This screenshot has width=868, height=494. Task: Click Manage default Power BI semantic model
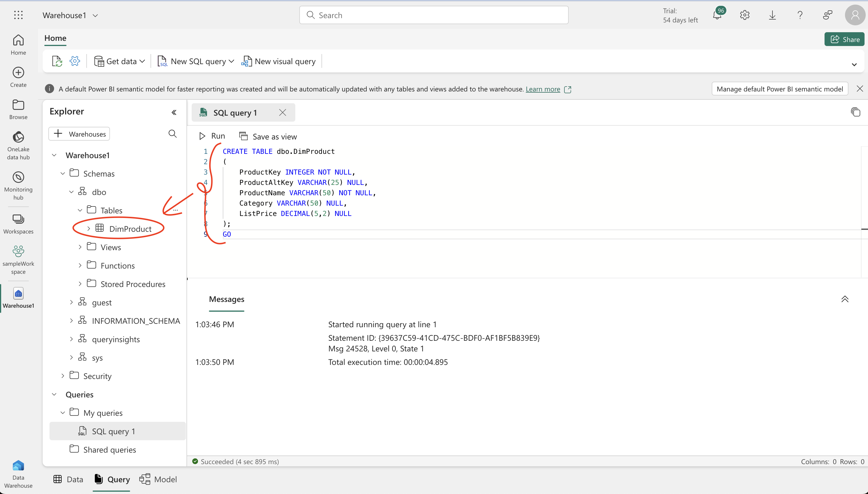780,89
